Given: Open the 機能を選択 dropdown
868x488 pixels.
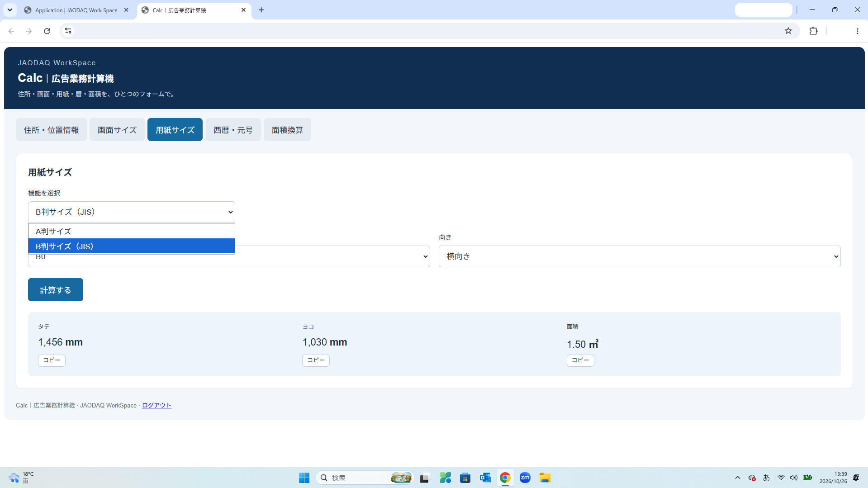Looking at the screenshot, I should 132,212.
